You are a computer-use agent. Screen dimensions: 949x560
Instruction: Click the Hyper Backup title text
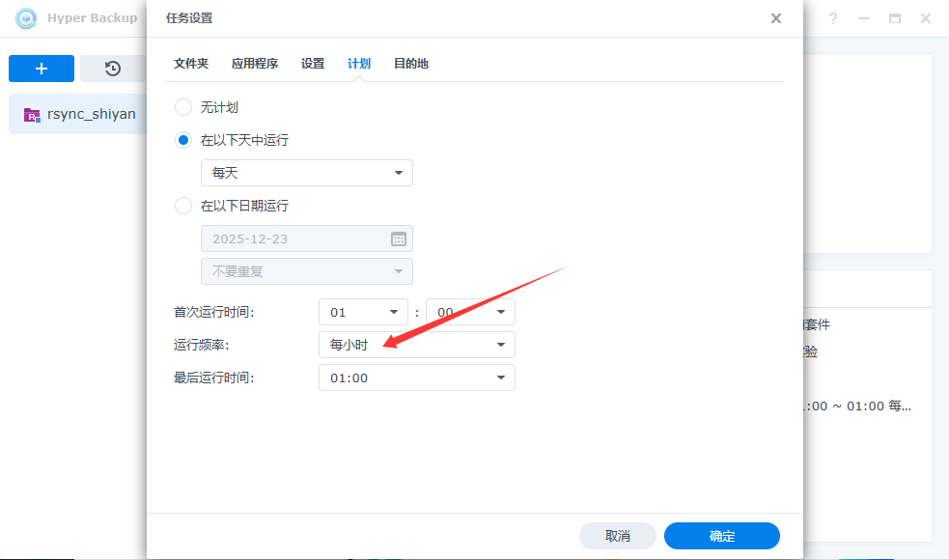[93, 18]
